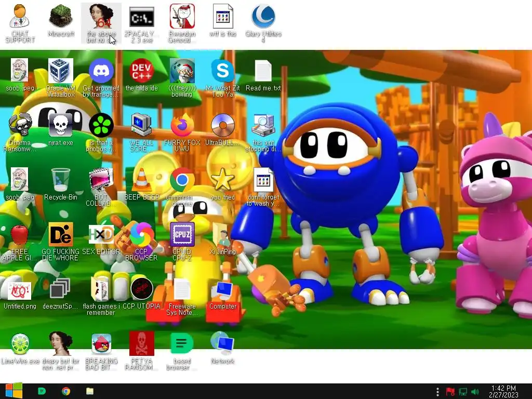Open the volume speaker tray icon
Viewport: 532px width, 399px height.
pos(475,392)
